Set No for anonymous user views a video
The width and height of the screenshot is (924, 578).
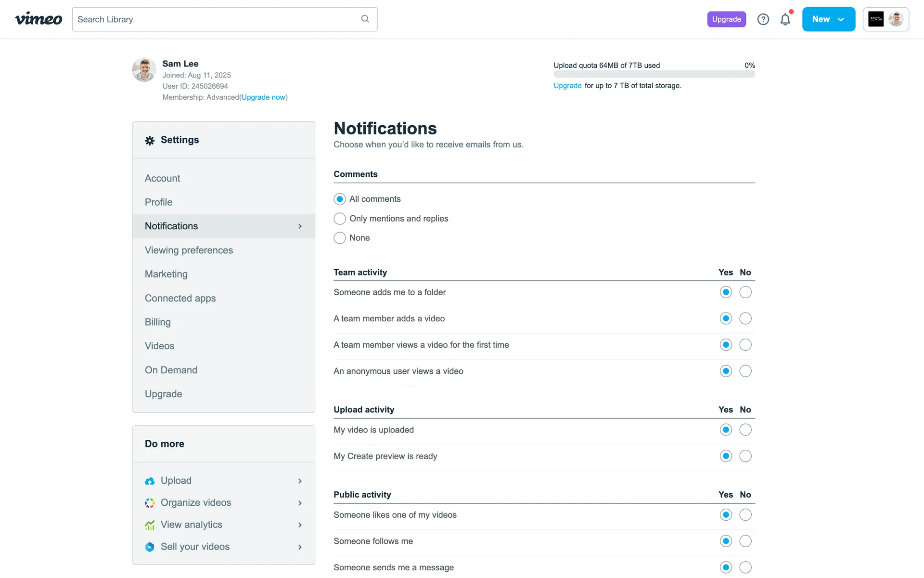[745, 371]
